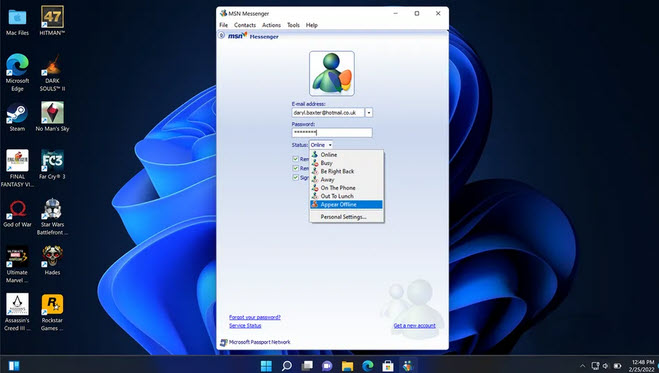Select Out To Lunch status

(346, 196)
